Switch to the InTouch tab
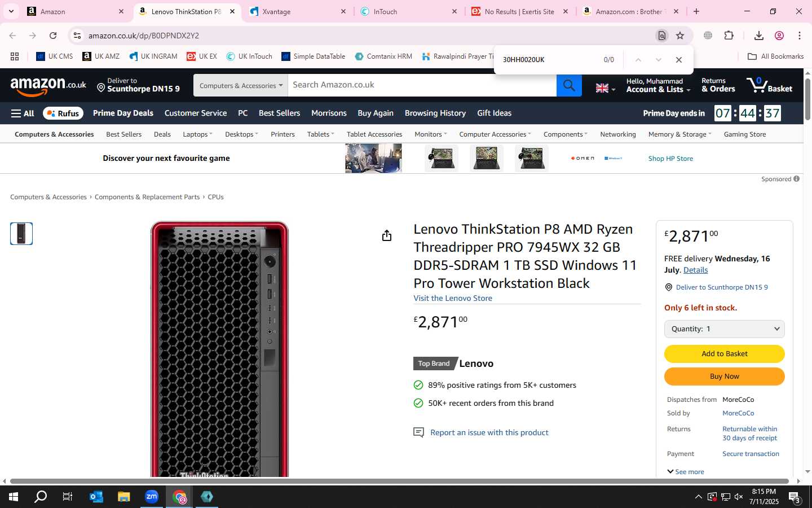The height and width of the screenshot is (508, 812). (x=408, y=11)
